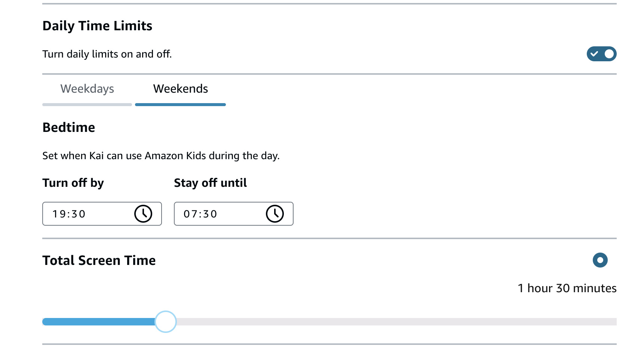This screenshot has width=644, height=346.
Task: Click the screen time slider handle
Action: tap(166, 322)
